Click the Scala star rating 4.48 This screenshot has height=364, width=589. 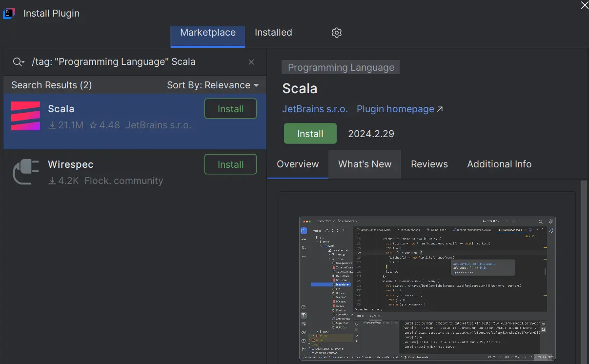point(104,125)
